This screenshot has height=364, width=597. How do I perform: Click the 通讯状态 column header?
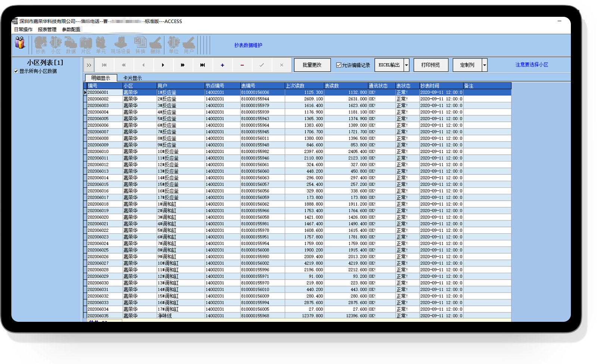tap(382, 86)
